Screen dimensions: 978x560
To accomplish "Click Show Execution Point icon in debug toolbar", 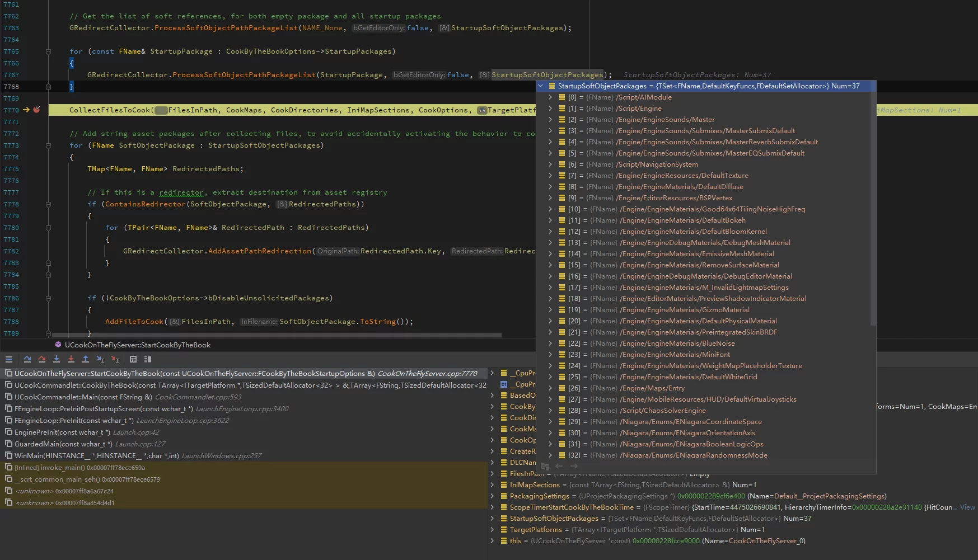I will click(x=9, y=359).
